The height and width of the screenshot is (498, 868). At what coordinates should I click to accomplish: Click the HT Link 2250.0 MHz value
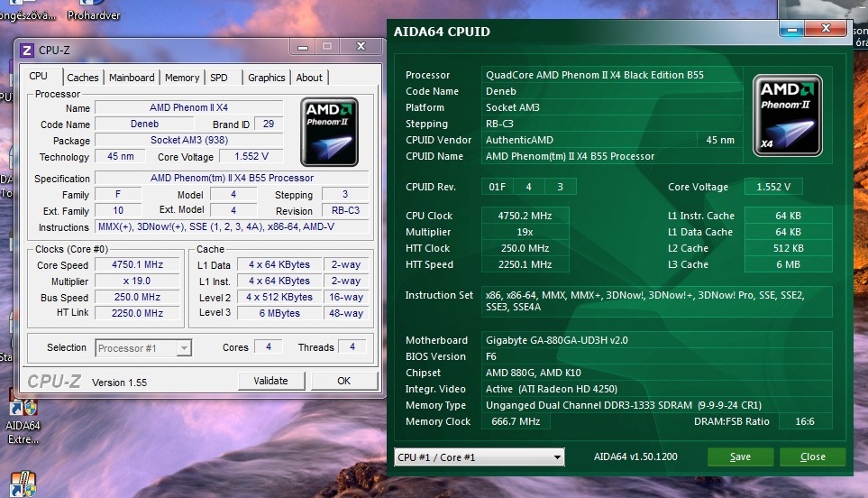click(x=137, y=313)
